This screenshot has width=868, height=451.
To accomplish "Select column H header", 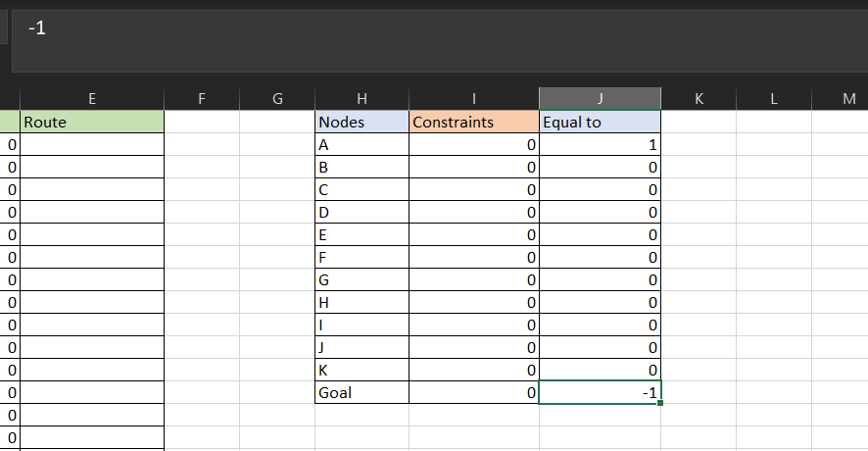I will [x=362, y=98].
